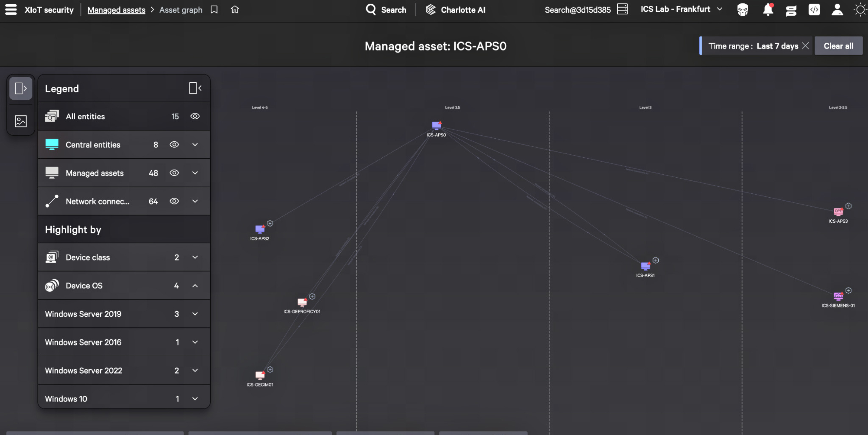The image size is (868, 435).
Task: Expand the Central entities row
Action: pos(195,145)
